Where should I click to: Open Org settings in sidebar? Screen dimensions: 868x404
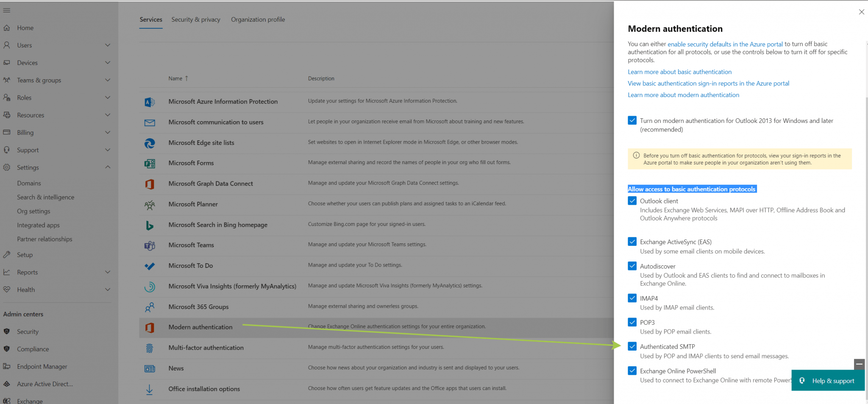pos(33,211)
